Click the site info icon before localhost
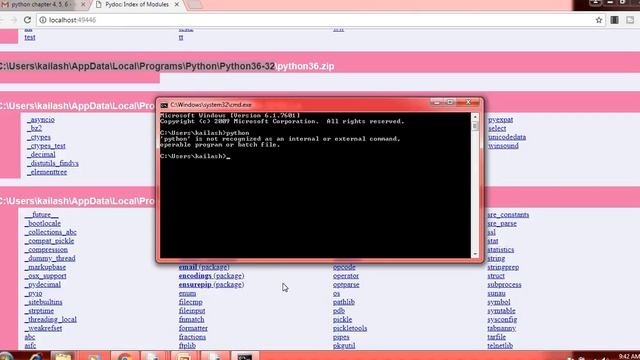 pyautogui.click(x=42, y=20)
